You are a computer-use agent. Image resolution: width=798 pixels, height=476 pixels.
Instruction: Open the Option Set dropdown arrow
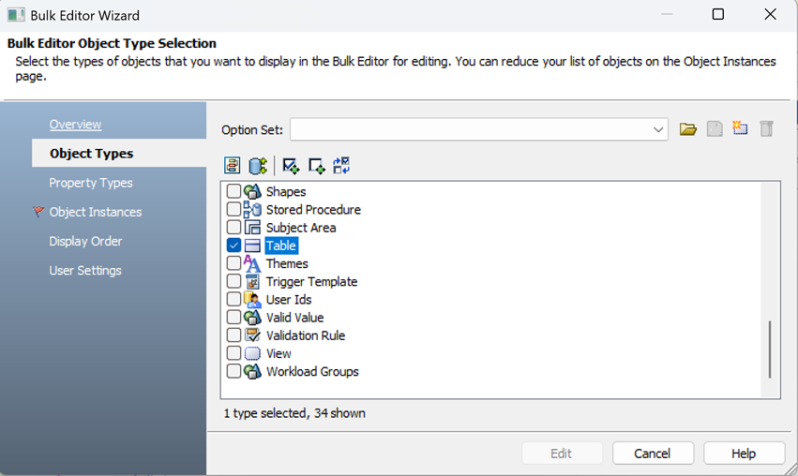click(x=658, y=130)
